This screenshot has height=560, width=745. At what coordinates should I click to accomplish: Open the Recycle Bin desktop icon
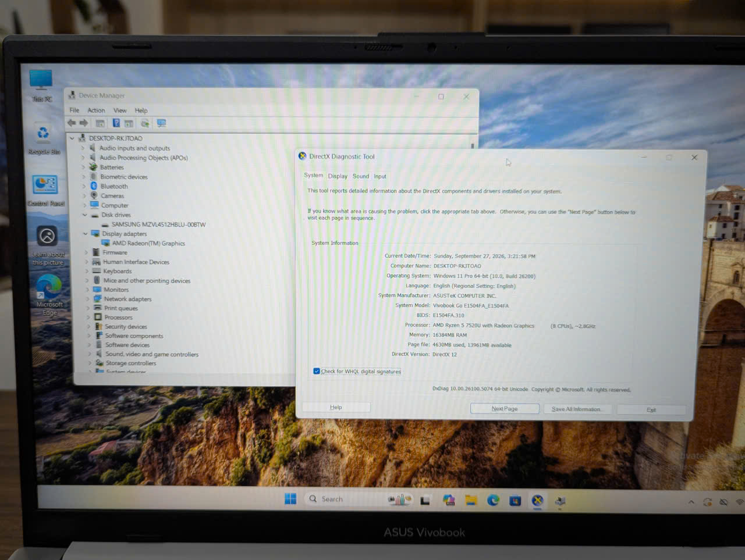pyautogui.click(x=44, y=138)
